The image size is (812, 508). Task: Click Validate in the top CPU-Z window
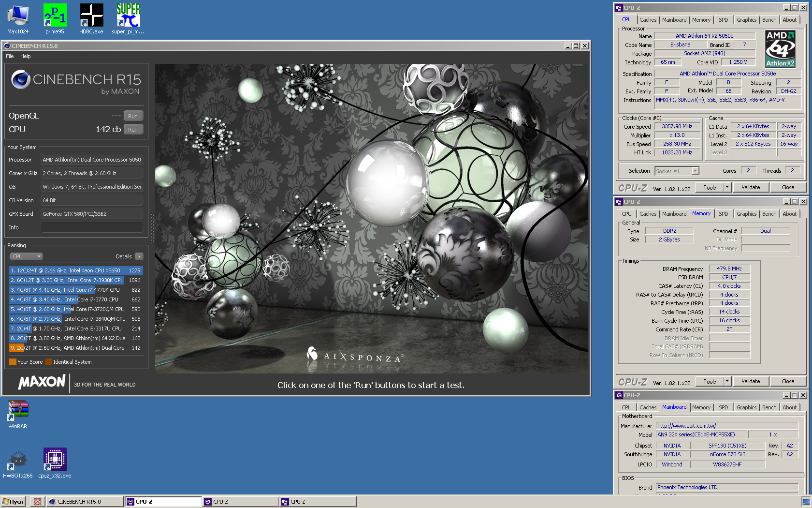point(751,187)
